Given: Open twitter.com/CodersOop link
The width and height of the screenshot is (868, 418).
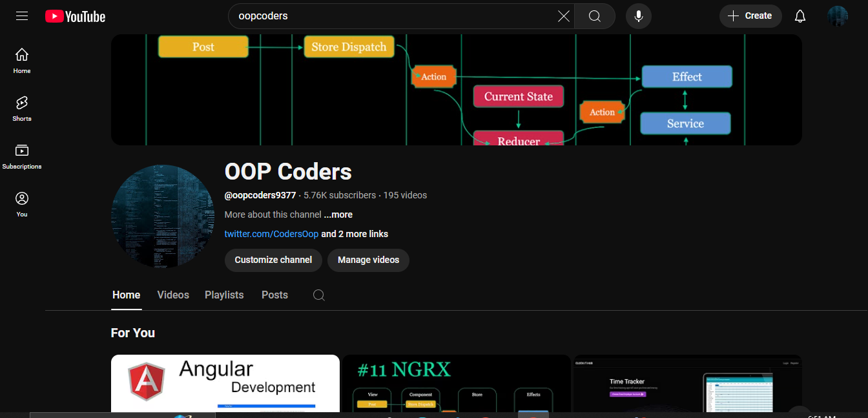Looking at the screenshot, I should pyautogui.click(x=271, y=234).
